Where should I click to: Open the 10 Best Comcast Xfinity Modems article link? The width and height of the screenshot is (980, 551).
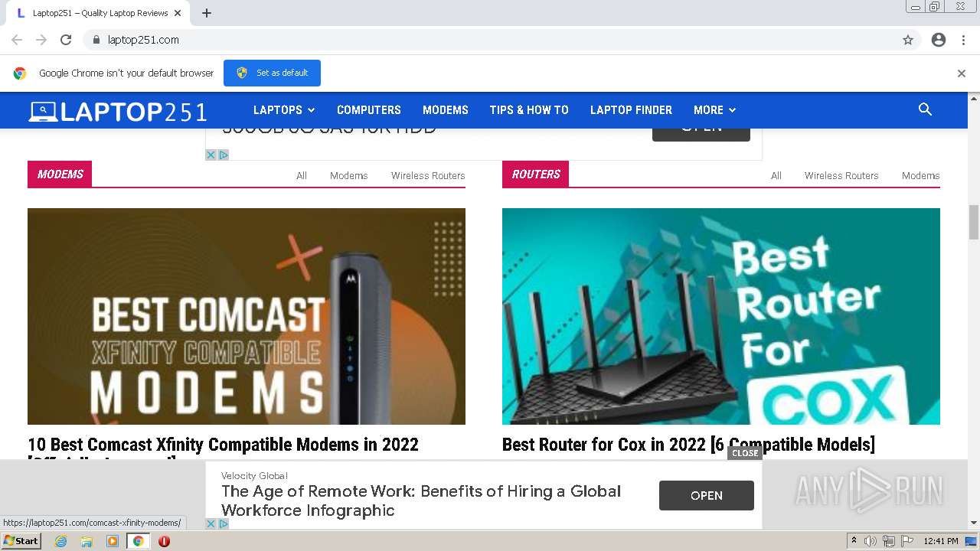click(223, 447)
